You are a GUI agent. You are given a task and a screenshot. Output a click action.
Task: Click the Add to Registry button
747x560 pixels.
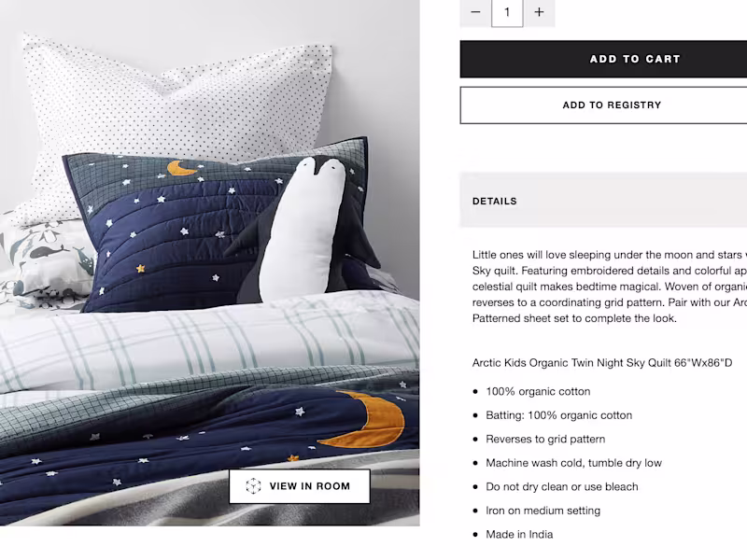click(x=603, y=105)
